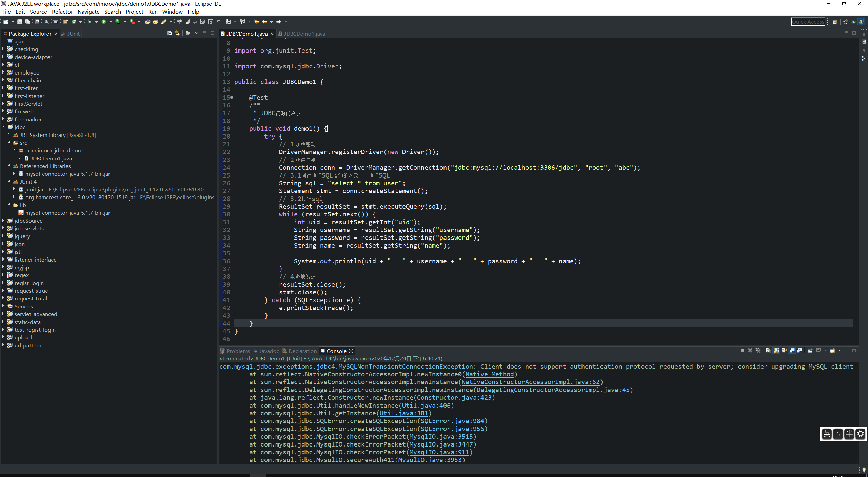Open the Project menu
The image size is (868, 477).
pos(135,12)
